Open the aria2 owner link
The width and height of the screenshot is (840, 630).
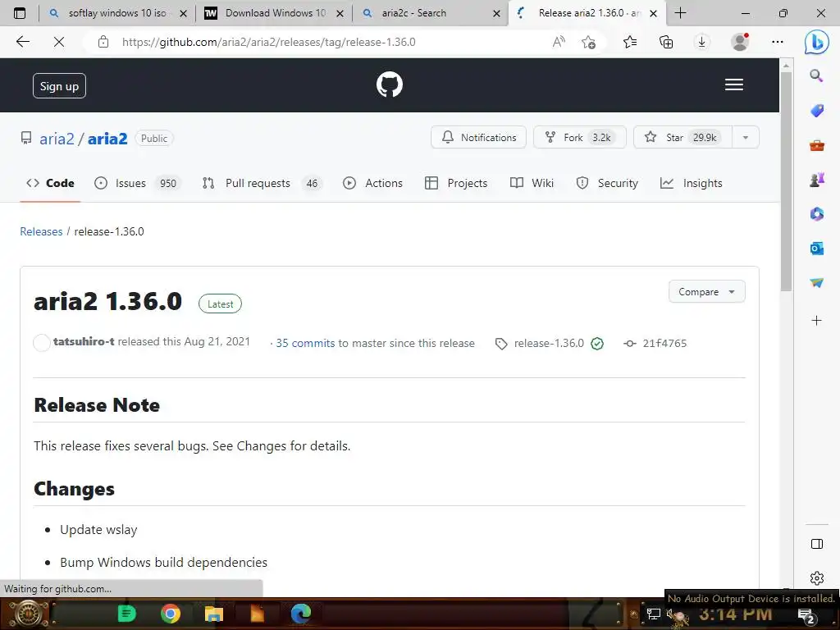tap(57, 139)
